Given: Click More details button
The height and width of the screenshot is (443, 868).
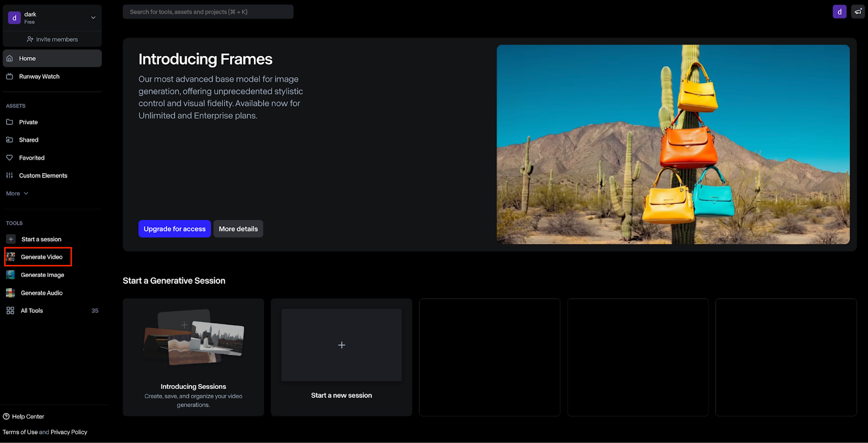Looking at the screenshot, I should (238, 229).
